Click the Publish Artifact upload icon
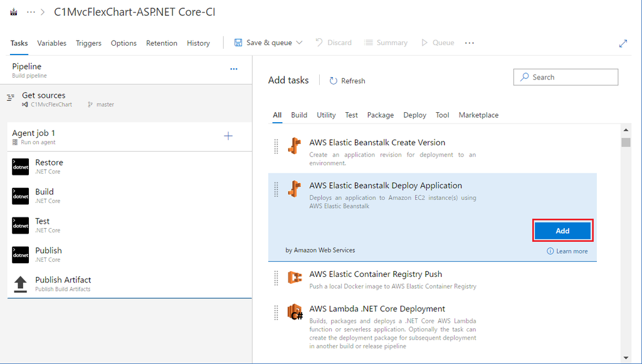This screenshot has width=642, height=364. point(21,284)
